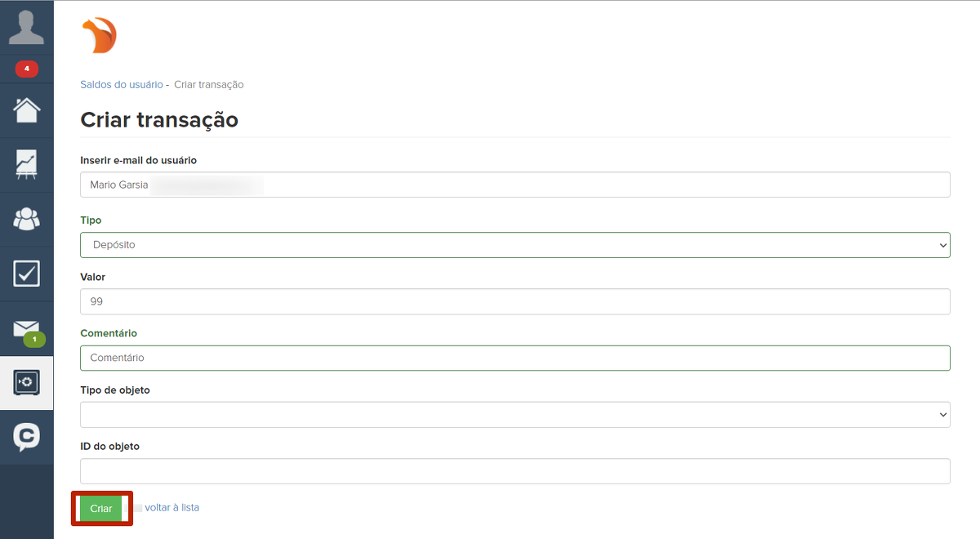The width and height of the screenshot is (980, 539).
Task: Open Saldos do usuário breadcrumb link
Action: tap(121, 85)
